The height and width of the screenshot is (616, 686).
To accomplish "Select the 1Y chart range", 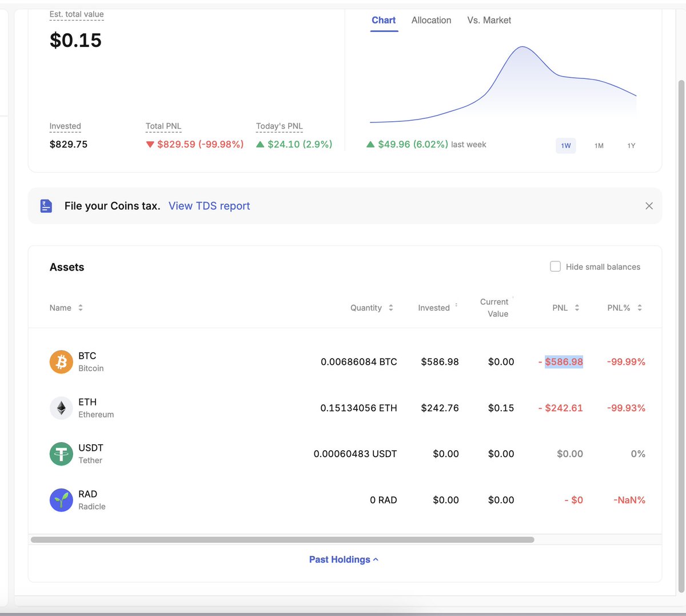I will click(631, 145).
